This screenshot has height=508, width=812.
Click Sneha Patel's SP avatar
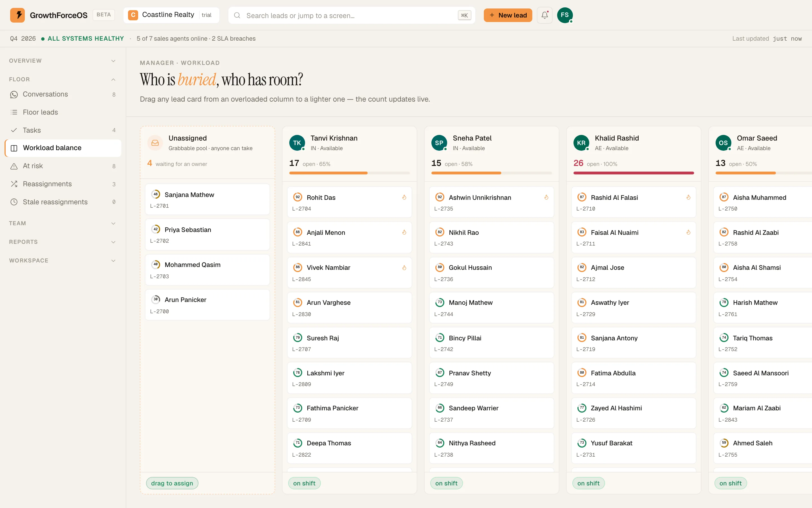(439, 143)
